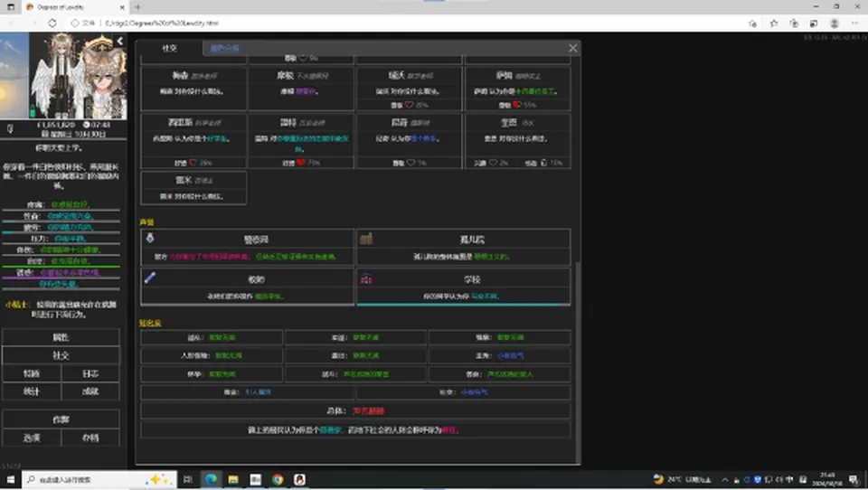Close the social overlay with the X
This screenshot has height=490, width=868.
tap(573, 48)
